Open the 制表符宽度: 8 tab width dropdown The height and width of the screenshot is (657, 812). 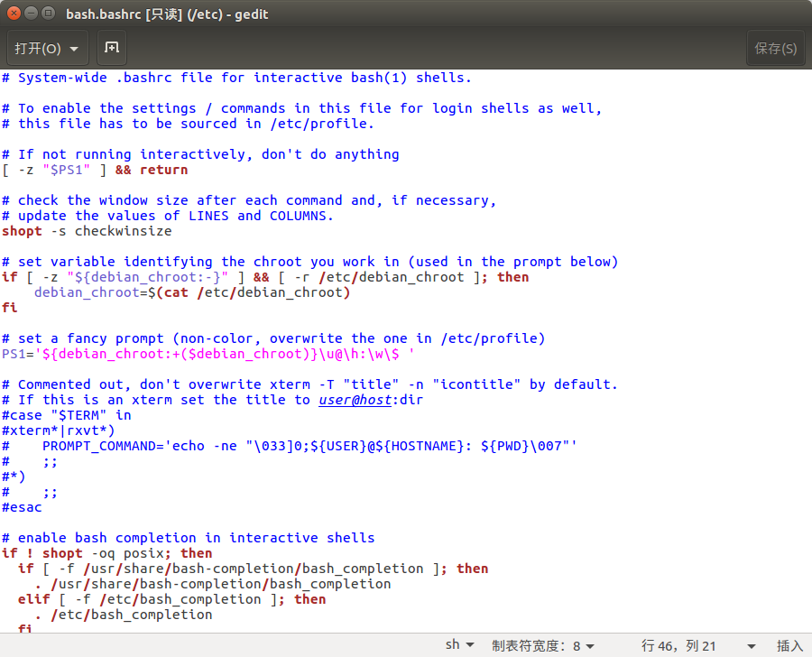point(543,645)
